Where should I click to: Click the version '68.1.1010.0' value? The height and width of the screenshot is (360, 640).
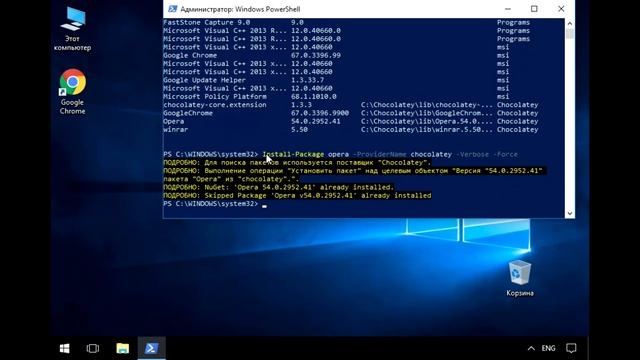tap(313, 97)
